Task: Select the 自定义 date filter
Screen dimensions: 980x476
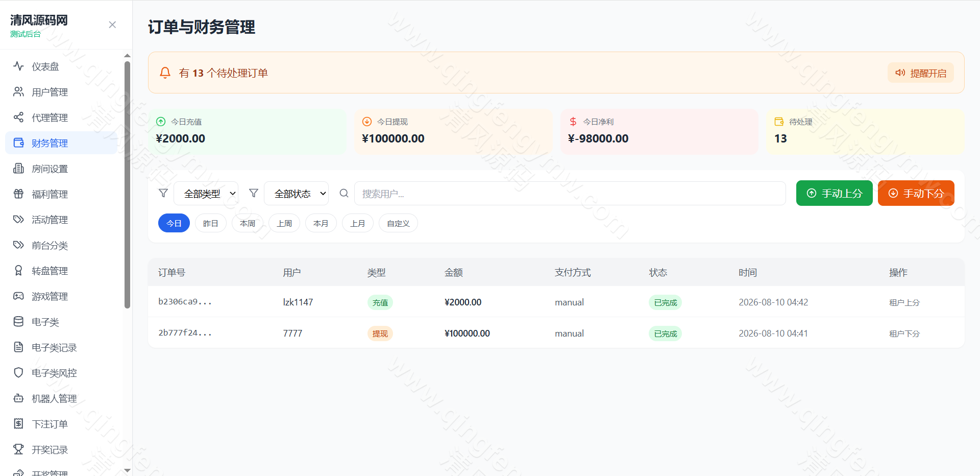Action: click(x=398, y=223)
